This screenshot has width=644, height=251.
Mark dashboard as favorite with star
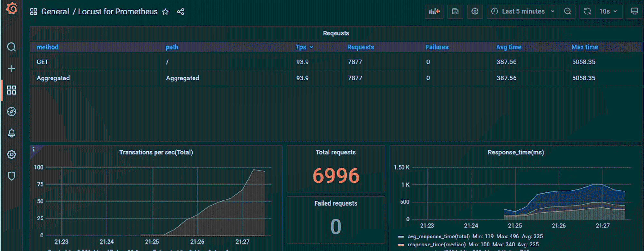(x=165, y=12)
